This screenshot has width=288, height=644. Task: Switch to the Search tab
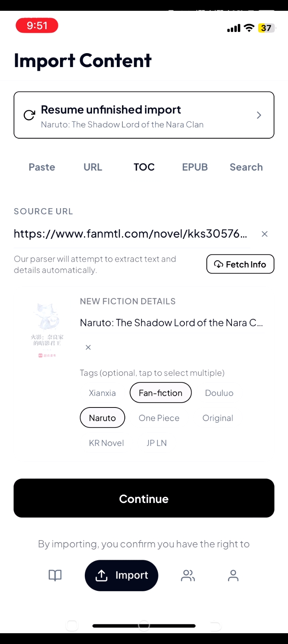point(246,167)
